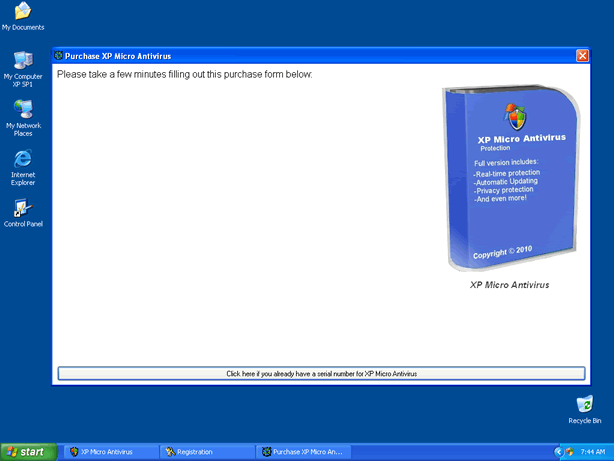Close the Purchase XP Micro Antivirus window

point(582,56)
